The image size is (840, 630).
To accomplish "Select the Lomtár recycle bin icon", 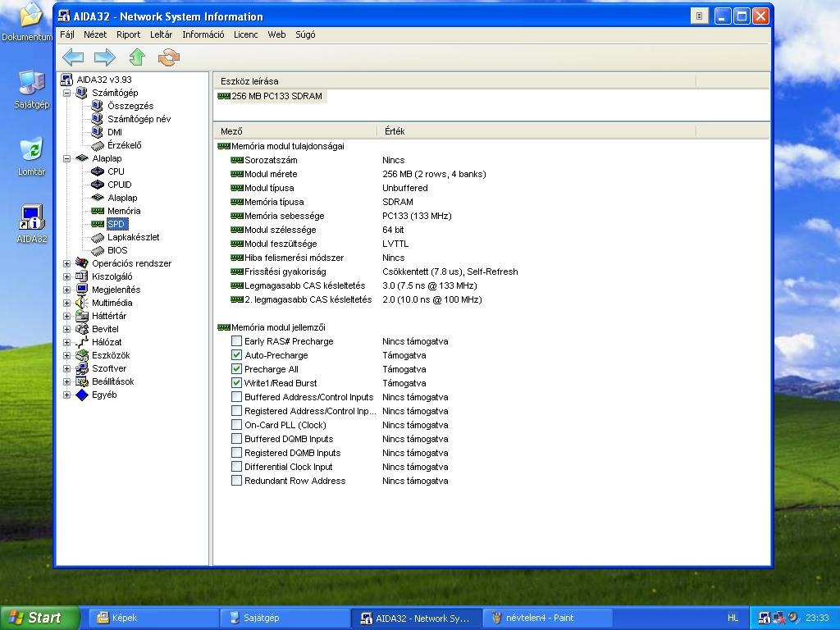I will [x=32, y=149].
